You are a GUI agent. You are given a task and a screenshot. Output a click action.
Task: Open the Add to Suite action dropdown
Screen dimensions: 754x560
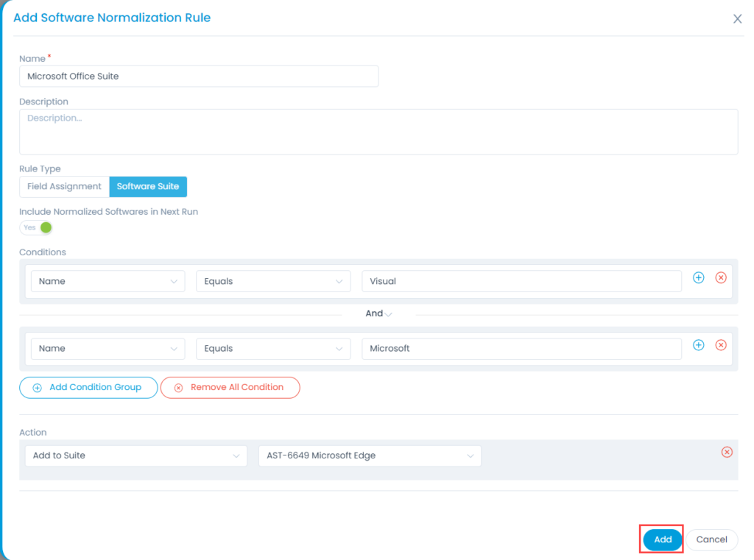[x=136, y=456]
